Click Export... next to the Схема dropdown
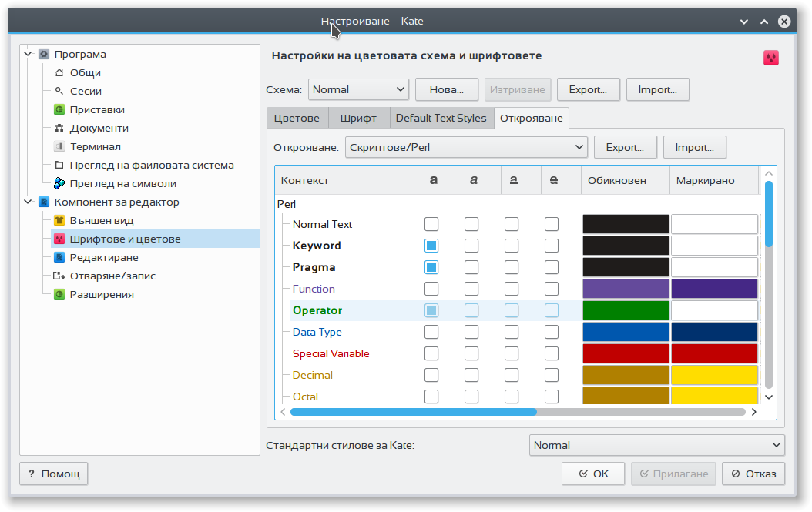 (589, 89)
